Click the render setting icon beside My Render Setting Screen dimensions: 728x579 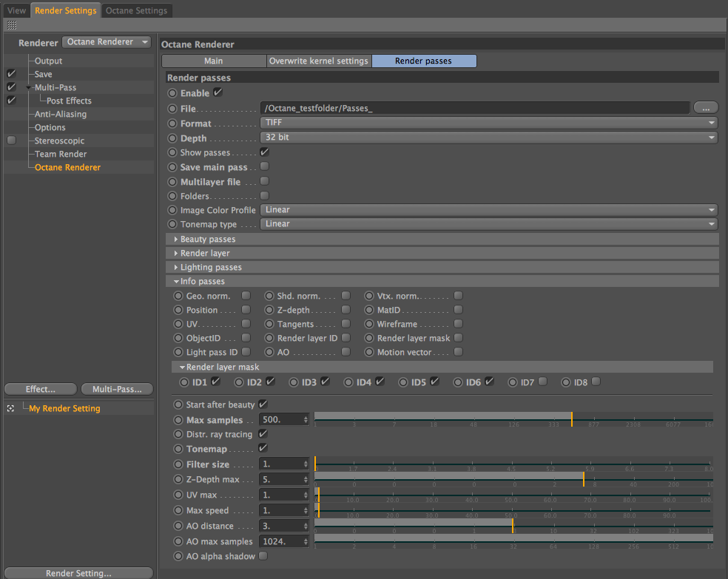coord(10,408)
